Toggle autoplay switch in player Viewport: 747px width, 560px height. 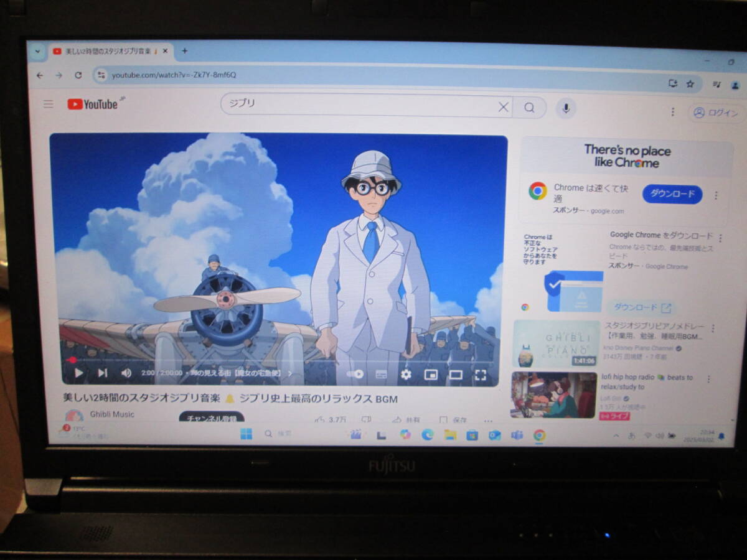pos(355,374)
